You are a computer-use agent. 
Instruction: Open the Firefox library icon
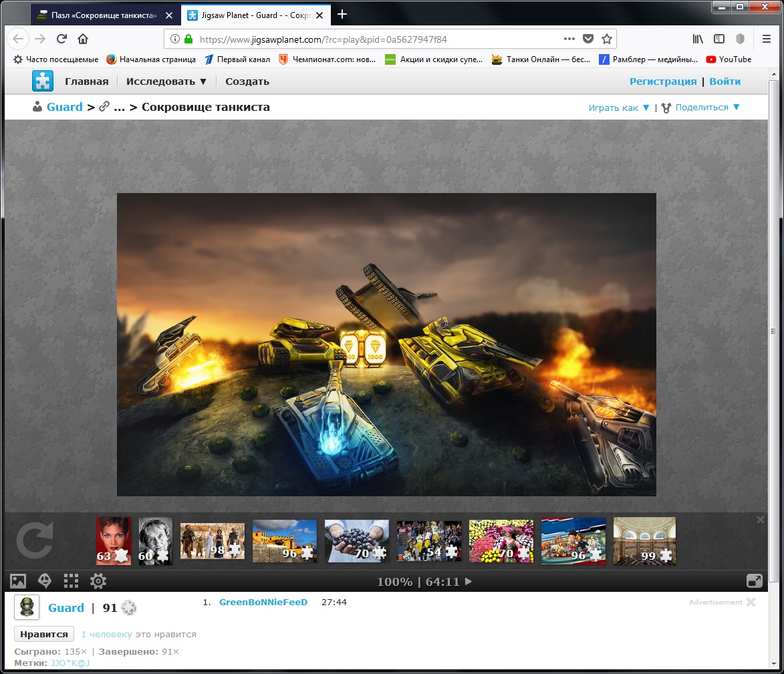(x=698, y=39)
